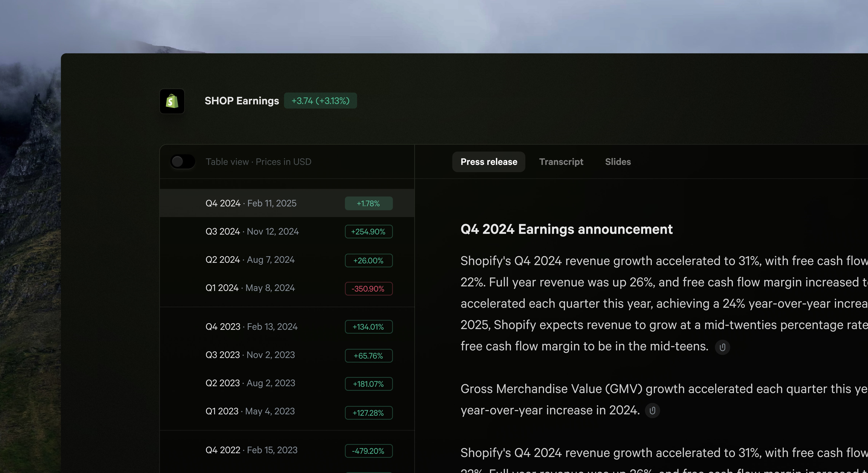Viewport: 868px width, 473px height.
Task: Click the SHOP Earnings title
Action: [242, 101]
